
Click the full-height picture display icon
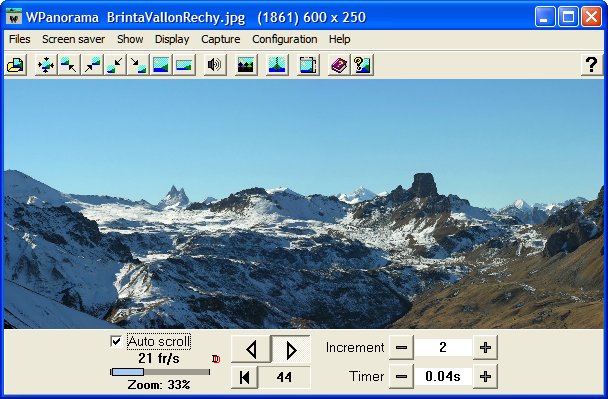coord(161,65)
